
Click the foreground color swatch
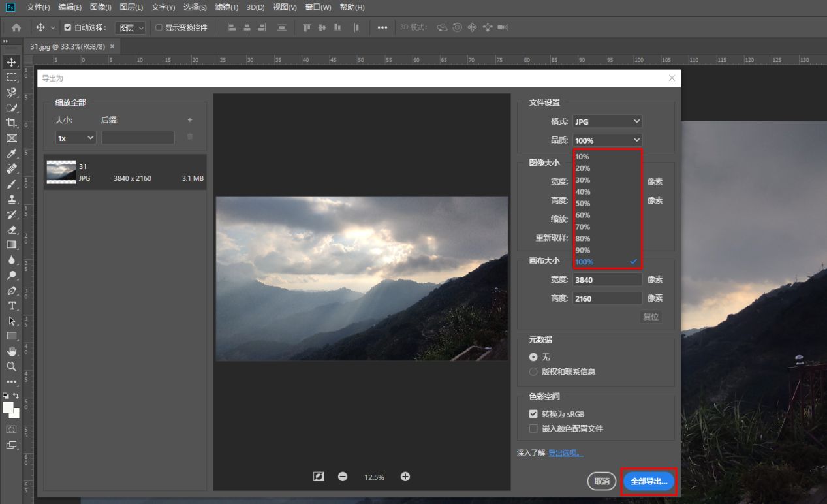(x=8, y=407)
